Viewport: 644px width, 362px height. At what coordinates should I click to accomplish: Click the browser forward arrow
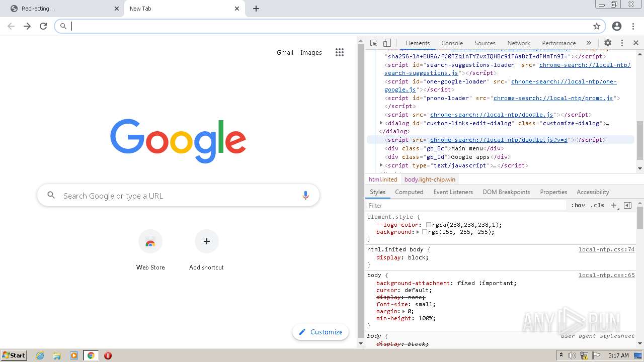[x=27, y=26]
